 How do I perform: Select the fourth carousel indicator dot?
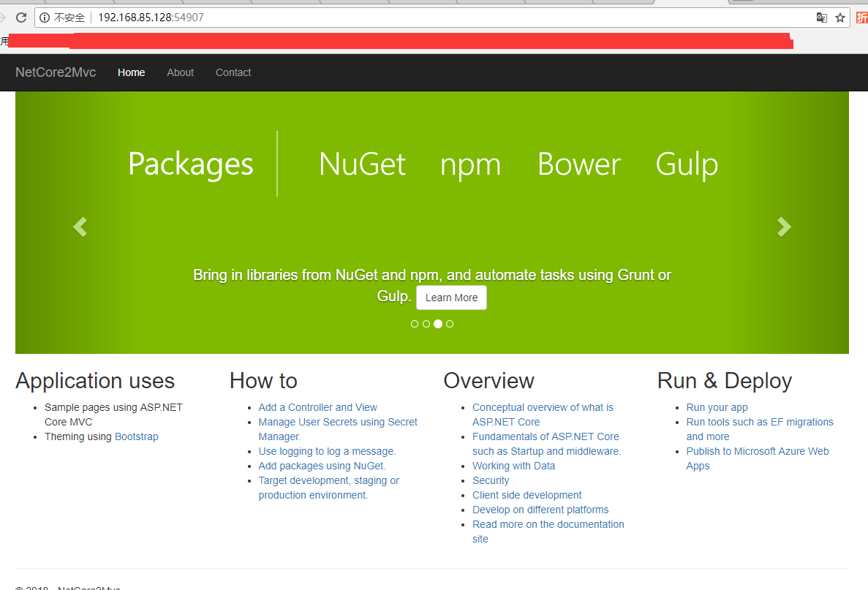pos(450,324)
